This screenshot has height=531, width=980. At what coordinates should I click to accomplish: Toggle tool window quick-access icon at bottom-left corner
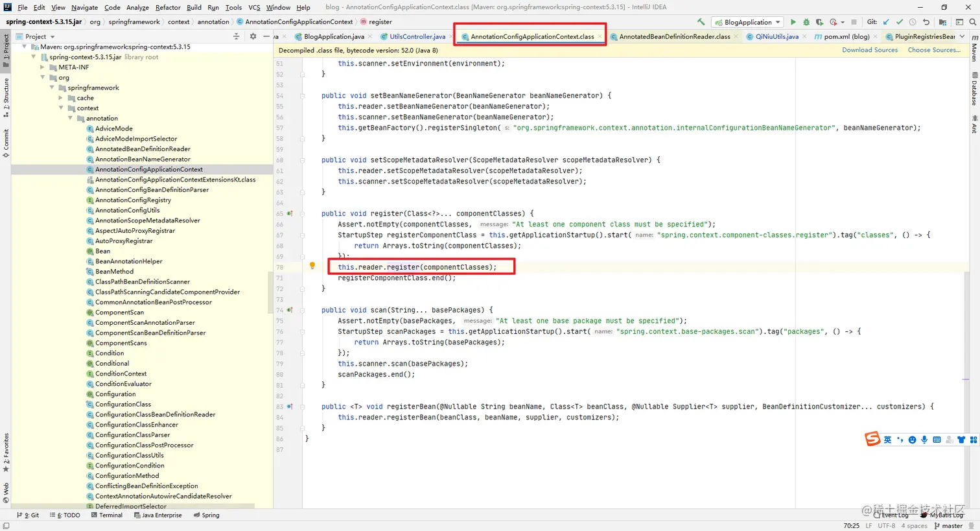6,526
